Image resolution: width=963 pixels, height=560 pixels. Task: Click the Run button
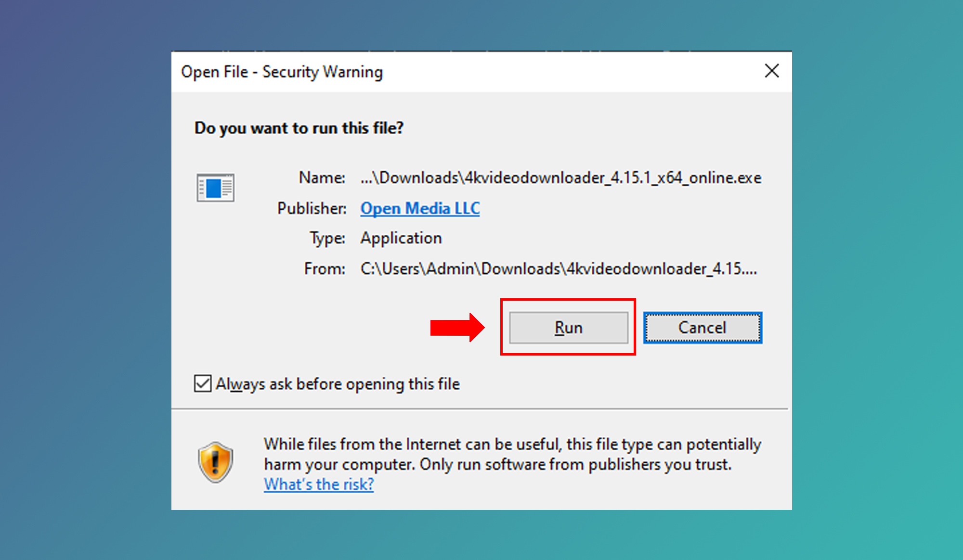[569, 328]
